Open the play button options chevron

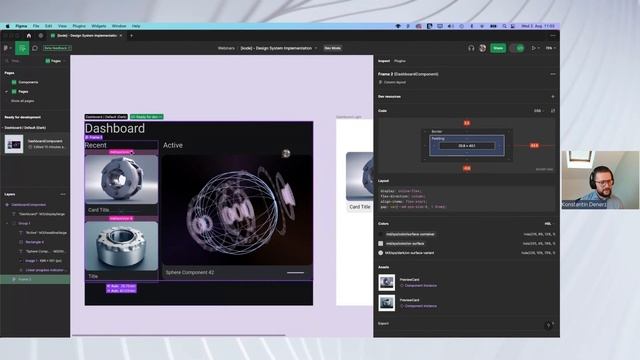coord(538,48)
